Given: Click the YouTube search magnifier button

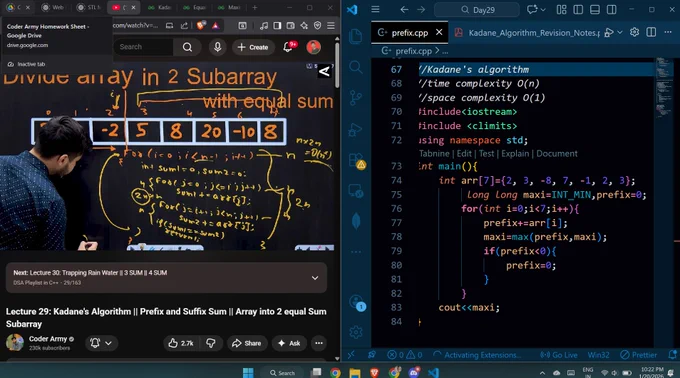Looking at the screenshot, I should click(x=187, y=47).
